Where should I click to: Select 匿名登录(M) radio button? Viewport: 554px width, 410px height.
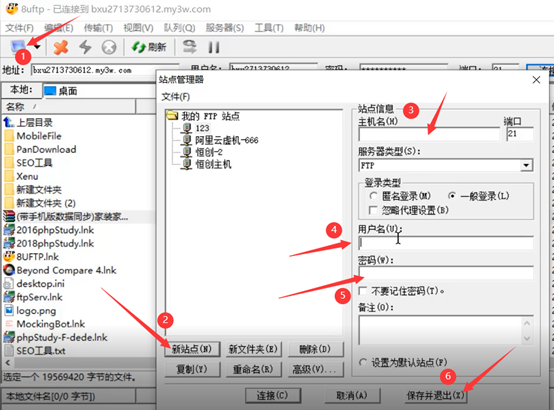click(x=373, y=196)
